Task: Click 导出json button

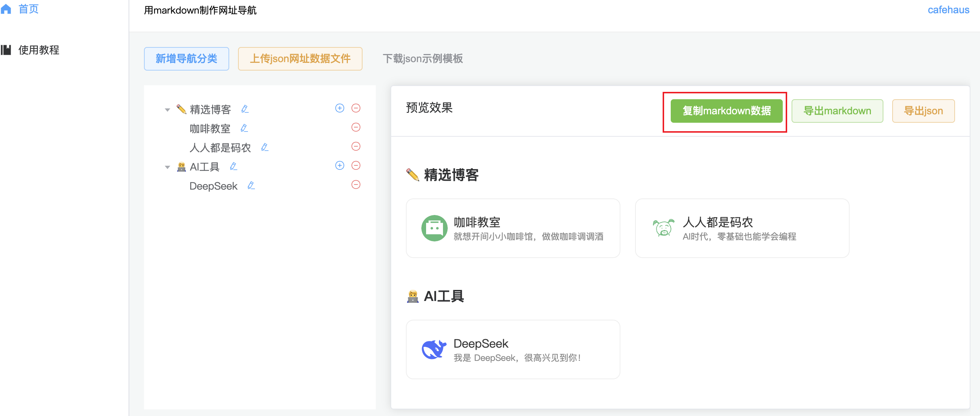Action: point(923,111)
